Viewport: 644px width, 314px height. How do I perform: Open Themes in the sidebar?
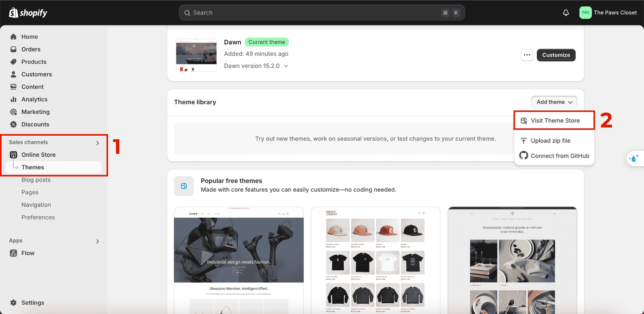pyautogui.click(x=54, y=167)
